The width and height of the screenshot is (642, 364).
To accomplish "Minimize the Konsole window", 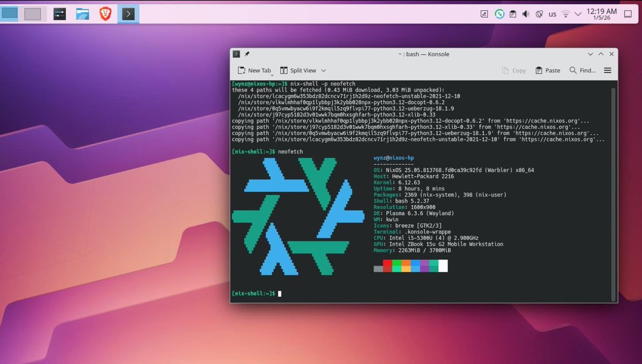I will 591,54.
